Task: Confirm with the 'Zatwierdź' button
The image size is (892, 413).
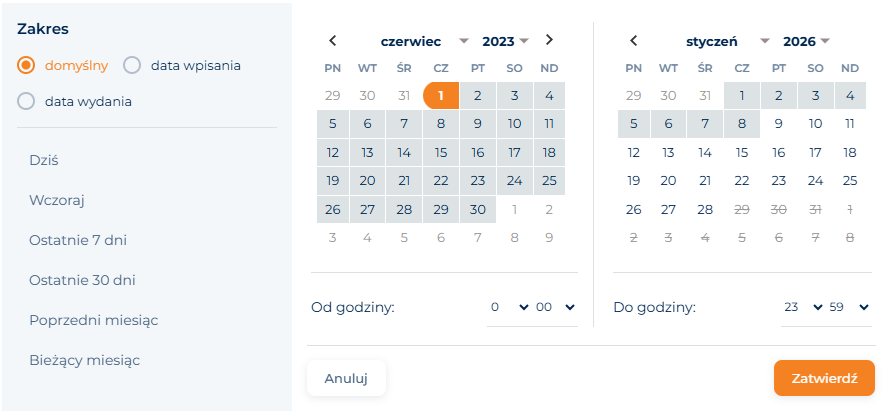Action: 824,378
